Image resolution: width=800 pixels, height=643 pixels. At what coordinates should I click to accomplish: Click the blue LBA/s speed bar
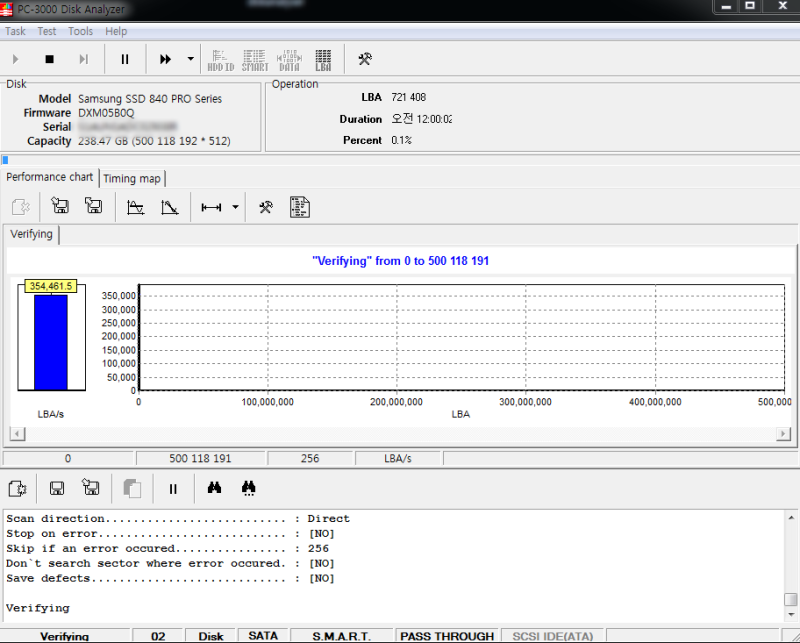click(51, 342)
